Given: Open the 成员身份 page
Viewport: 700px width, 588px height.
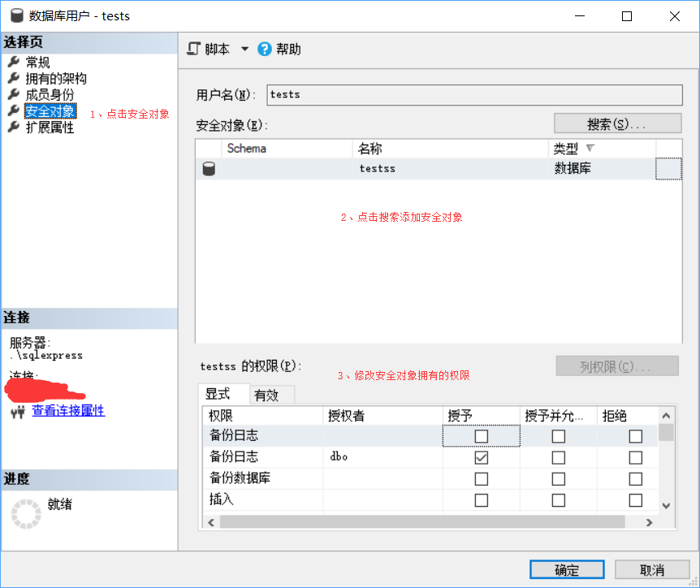Looking at the screenshot, I should point(50,95).
